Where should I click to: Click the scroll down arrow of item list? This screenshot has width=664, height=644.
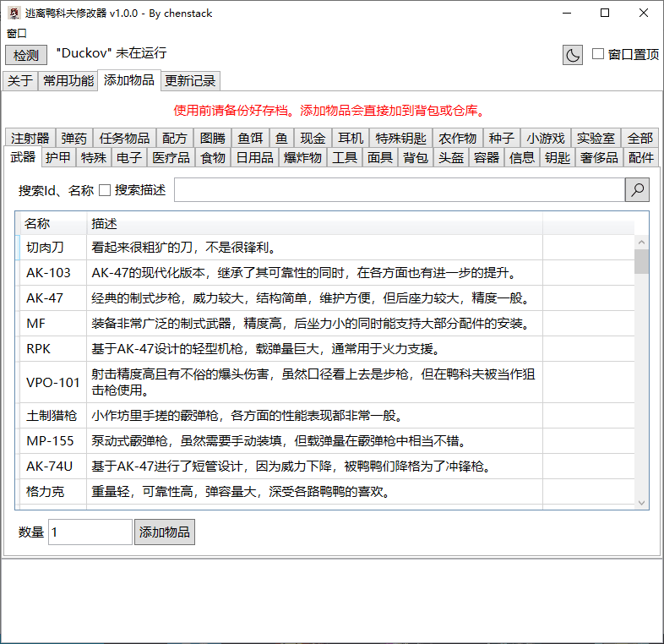click(x=641, y=502)
